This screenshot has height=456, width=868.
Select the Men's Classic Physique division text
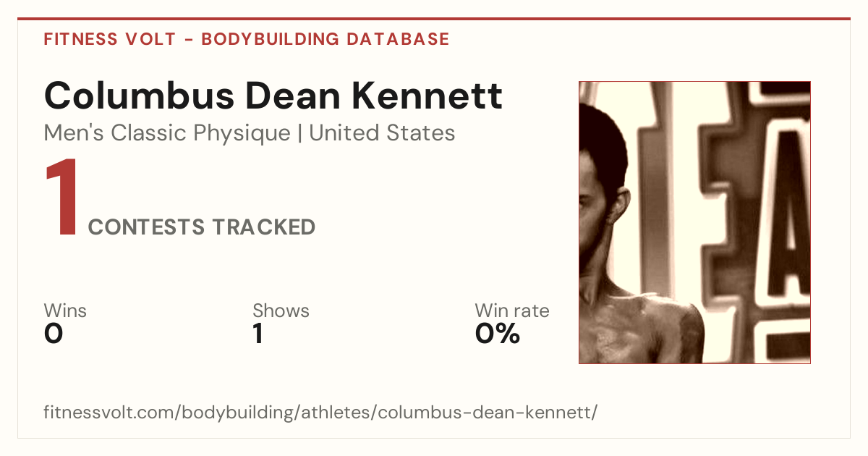[166, 133]
